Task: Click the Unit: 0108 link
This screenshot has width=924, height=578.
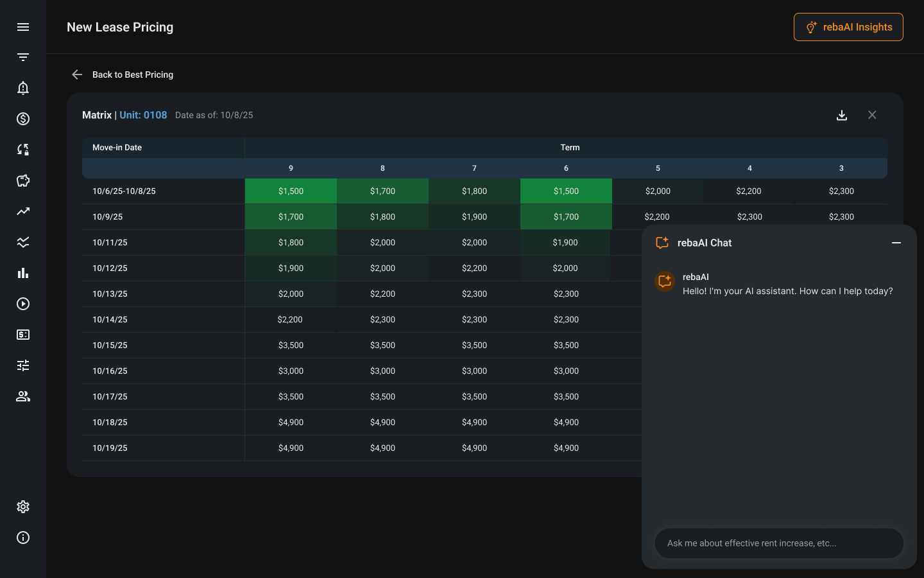Action: click(x=143, y=115)
